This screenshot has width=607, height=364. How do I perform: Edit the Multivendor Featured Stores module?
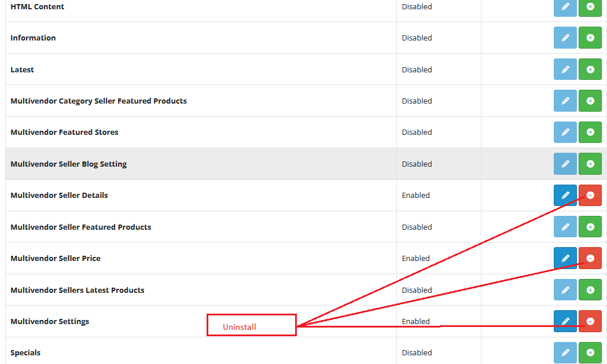[565, 132]
